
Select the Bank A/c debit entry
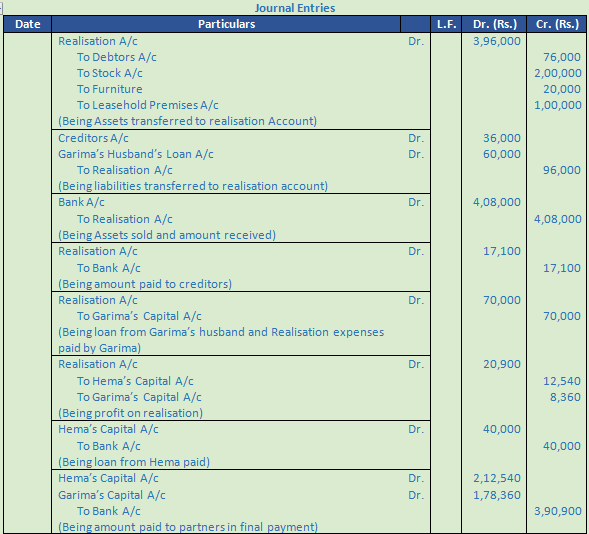tap(81, 202)
